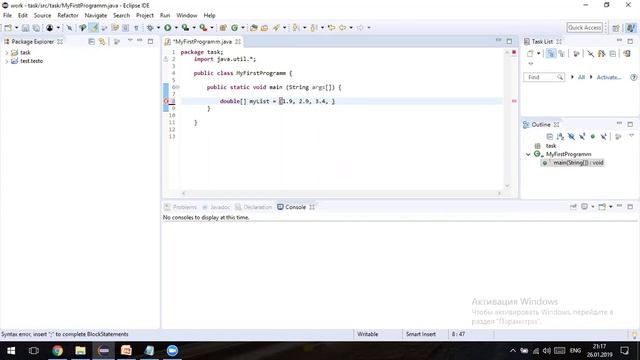The width and height of the screenshot is (640, 360).
Task: Toggle Hide Local Types in Outline
Action: (x=604, y=136)
